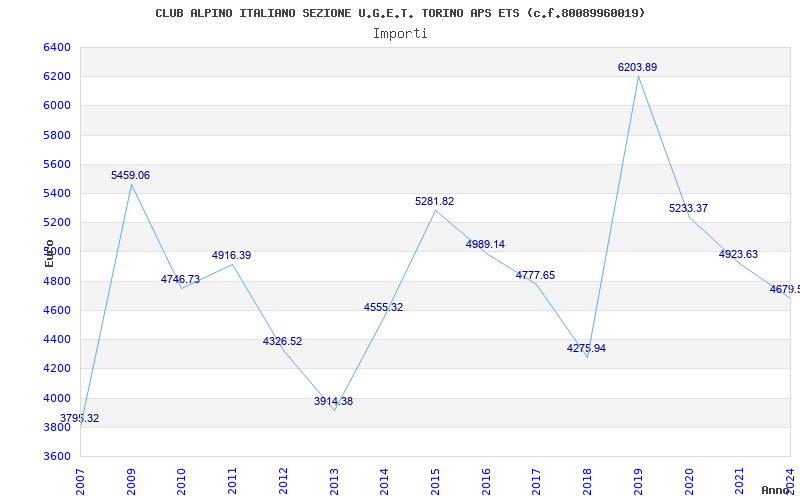The height and width of the screenshot is (500, 800).
Task: Click the Importi subtitle
Action: click(400, 34)
